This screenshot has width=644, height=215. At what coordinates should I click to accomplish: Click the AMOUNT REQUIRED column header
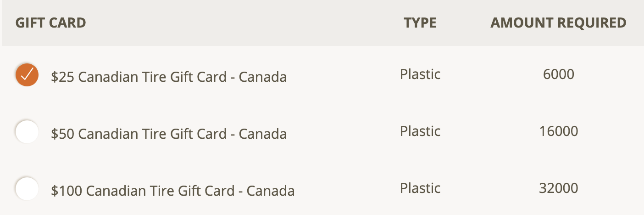[558, 23]
